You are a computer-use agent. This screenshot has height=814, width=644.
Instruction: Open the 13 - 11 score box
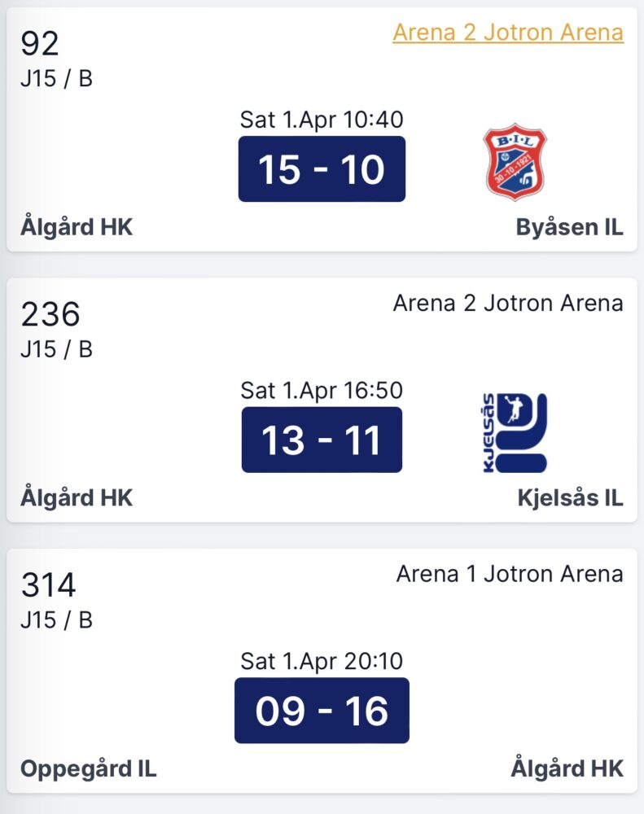(322, 440)
